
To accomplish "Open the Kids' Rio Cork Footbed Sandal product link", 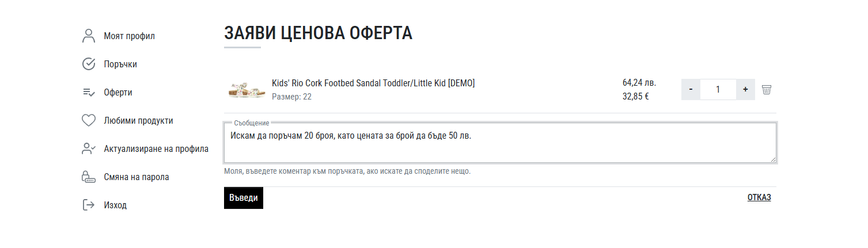I will 373,83.
